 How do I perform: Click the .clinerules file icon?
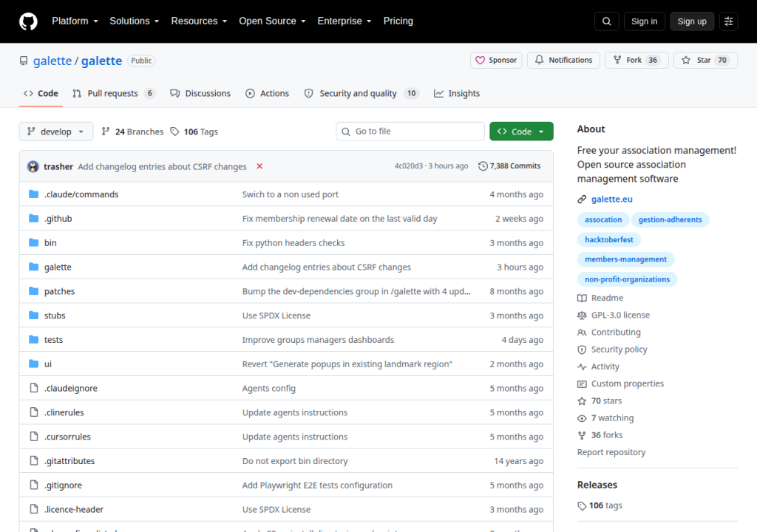click(x=34, y=412)
